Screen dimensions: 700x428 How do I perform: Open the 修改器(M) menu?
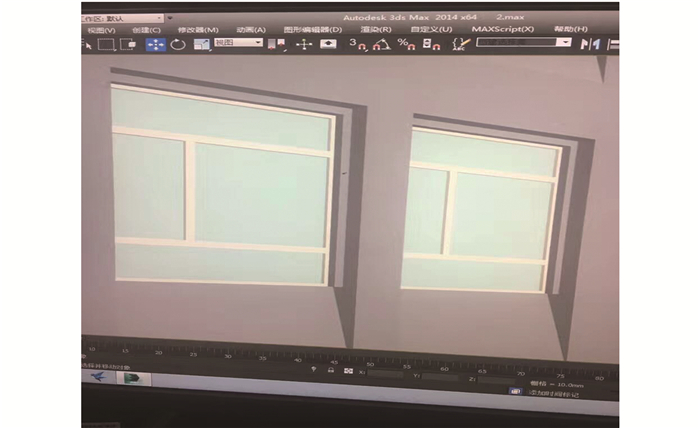pyautogui.click(x=198, y=30)
